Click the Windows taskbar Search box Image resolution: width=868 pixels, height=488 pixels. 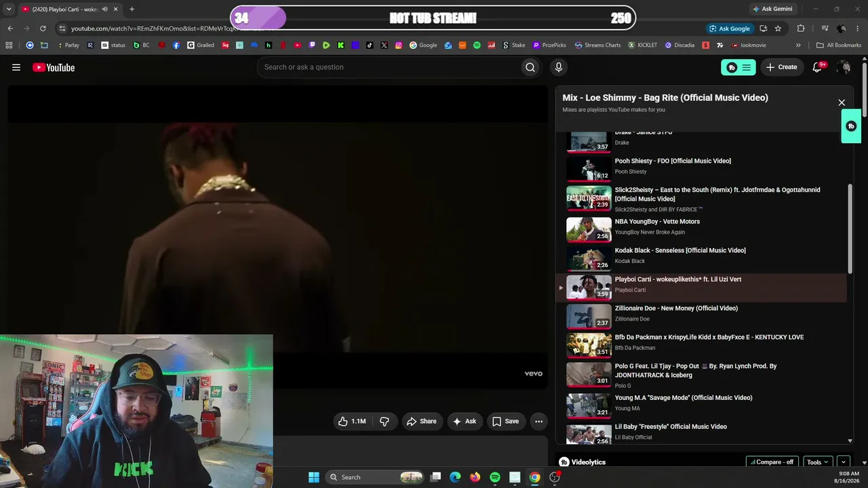point(375,477)
